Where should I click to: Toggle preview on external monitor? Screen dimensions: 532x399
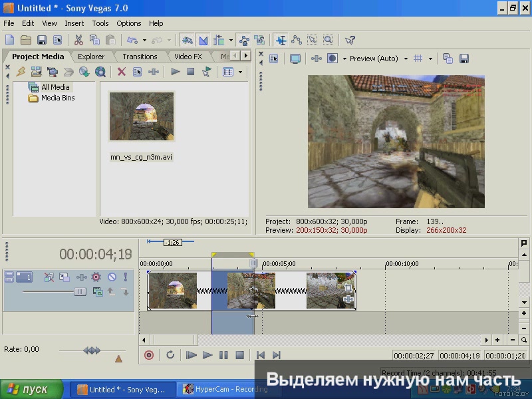[x=295, y=59]
